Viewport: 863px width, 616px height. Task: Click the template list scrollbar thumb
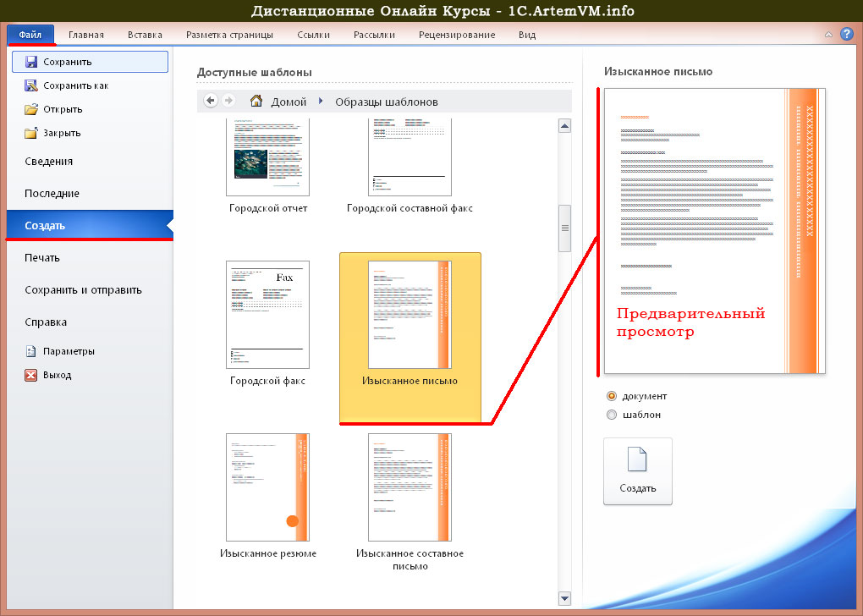point(564,228)
